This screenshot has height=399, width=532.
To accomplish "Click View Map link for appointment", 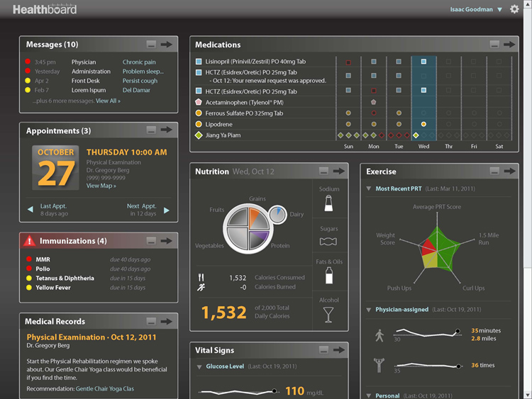I will (101, 186).
